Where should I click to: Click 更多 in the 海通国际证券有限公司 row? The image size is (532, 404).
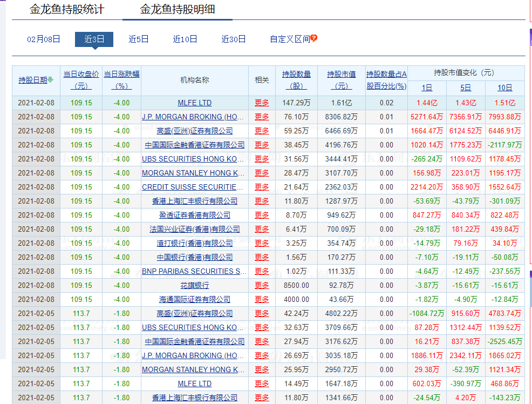point(262,299)
